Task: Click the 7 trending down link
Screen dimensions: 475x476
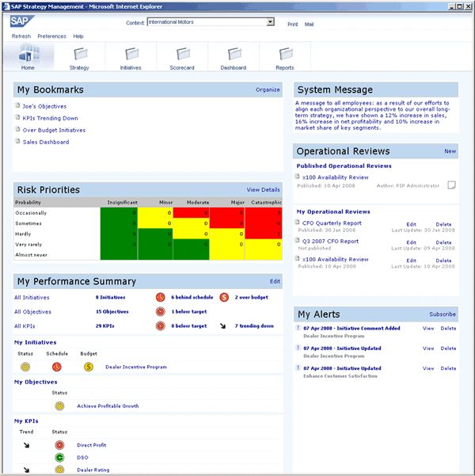Action: click(x=254, y=326)
